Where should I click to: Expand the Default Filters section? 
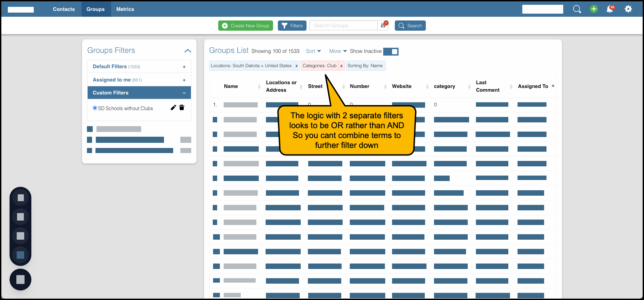tap(139, 66)
